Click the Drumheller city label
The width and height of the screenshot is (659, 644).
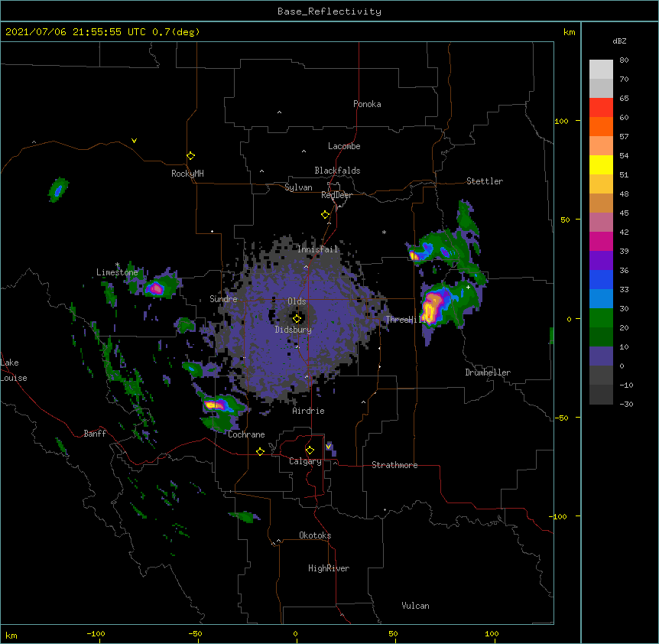tap(488, 372)
